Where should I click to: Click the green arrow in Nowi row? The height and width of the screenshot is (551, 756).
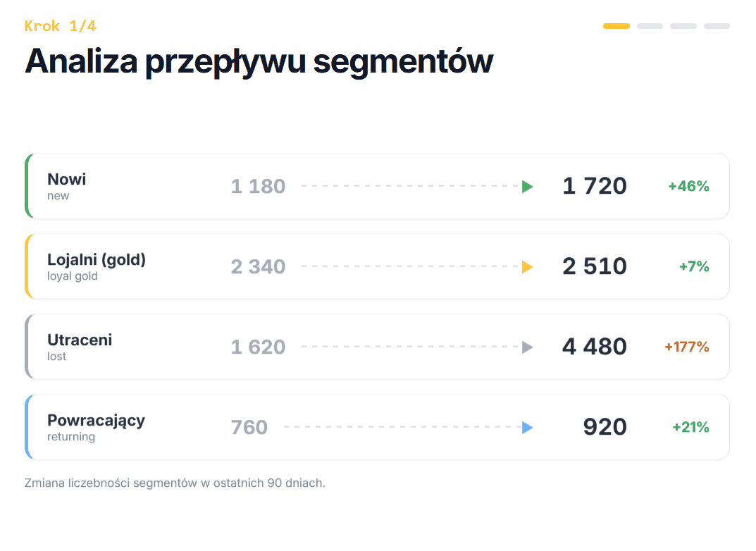point(528,187)
